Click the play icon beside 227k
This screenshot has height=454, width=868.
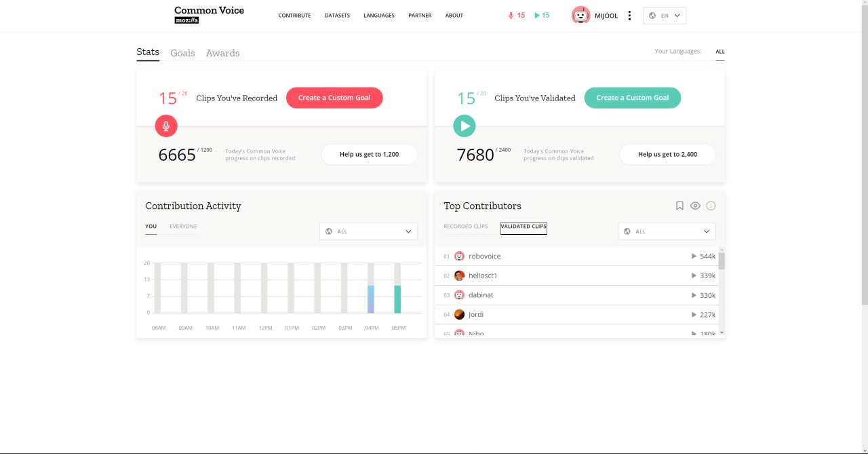pyautogui.click(x=694, y=314)
